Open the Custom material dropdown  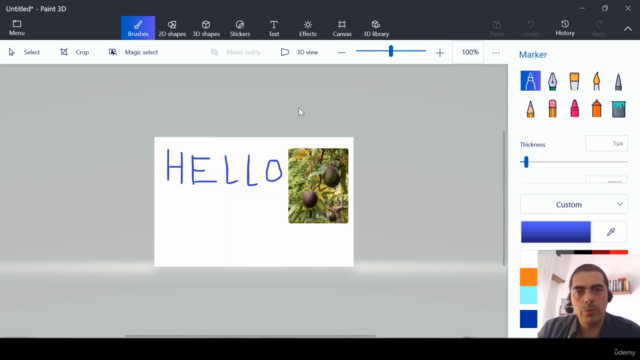[574, 204]
